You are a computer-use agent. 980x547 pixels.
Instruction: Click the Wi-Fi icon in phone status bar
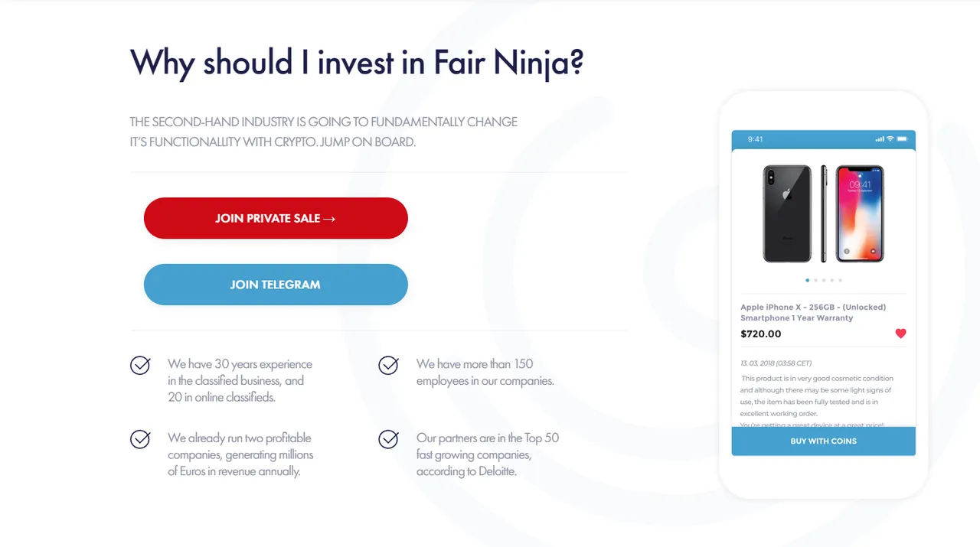(890, 139)
